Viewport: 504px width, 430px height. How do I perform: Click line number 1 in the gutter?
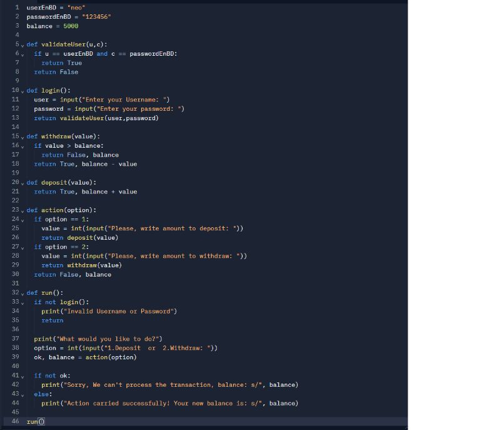[17, 8]
